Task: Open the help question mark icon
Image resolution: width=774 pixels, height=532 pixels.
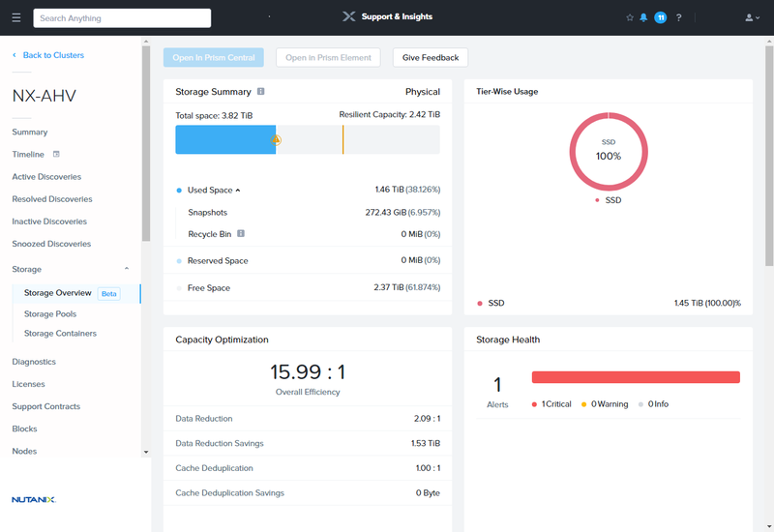Action: click(679, 17)
